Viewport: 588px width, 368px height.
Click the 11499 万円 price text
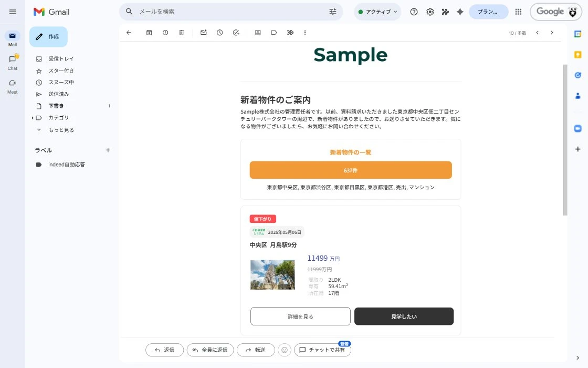(323, 258)
